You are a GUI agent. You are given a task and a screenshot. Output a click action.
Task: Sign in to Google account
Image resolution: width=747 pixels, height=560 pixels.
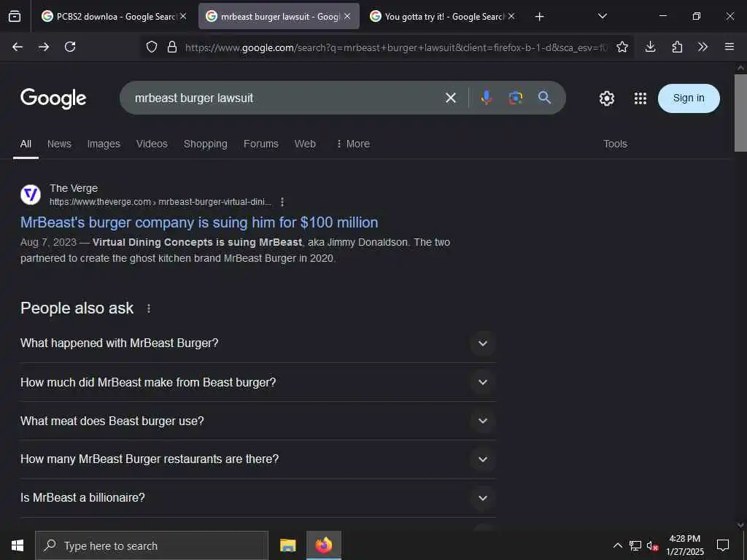click(x=689, y=98)
